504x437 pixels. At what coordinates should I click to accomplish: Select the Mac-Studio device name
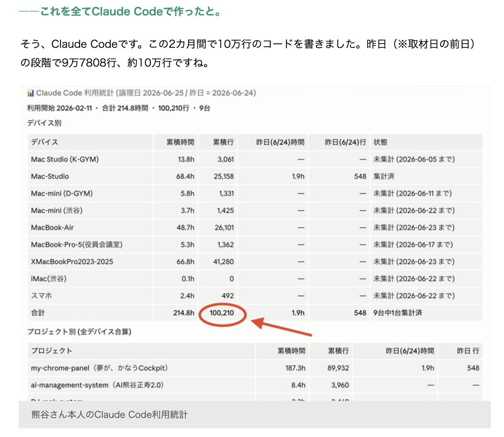point(50,176)
